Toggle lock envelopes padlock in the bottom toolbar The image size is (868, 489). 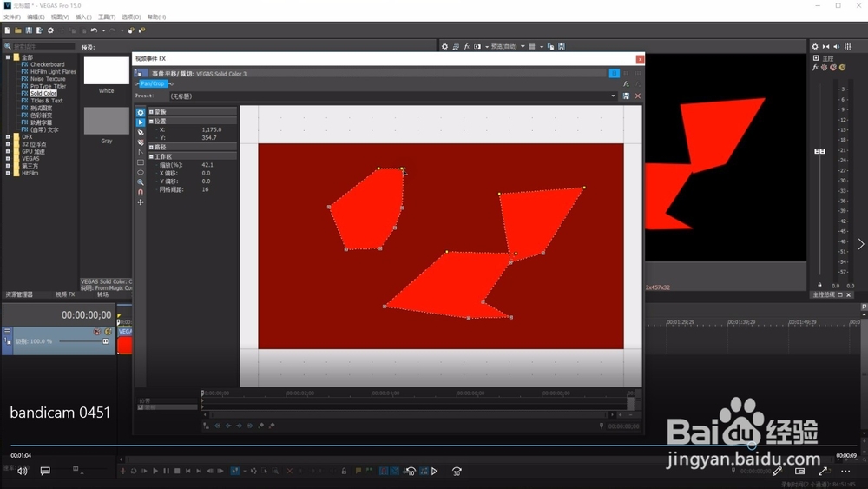(344, 472)
